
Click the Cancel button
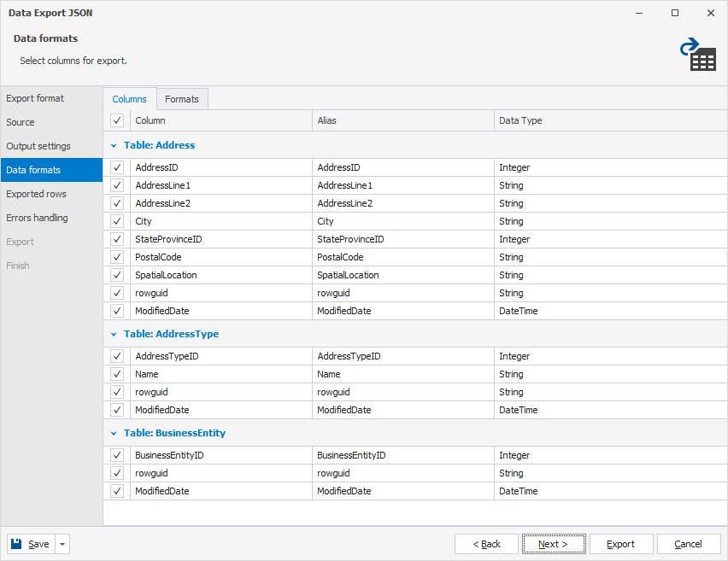689,544
